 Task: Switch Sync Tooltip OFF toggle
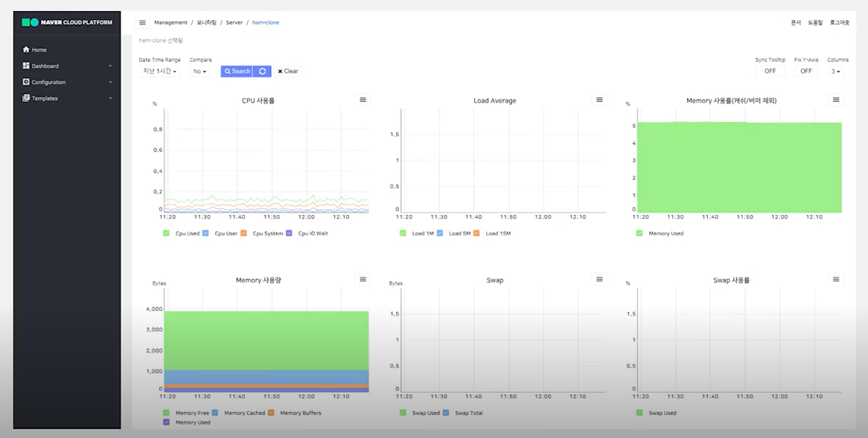point(770,71)
